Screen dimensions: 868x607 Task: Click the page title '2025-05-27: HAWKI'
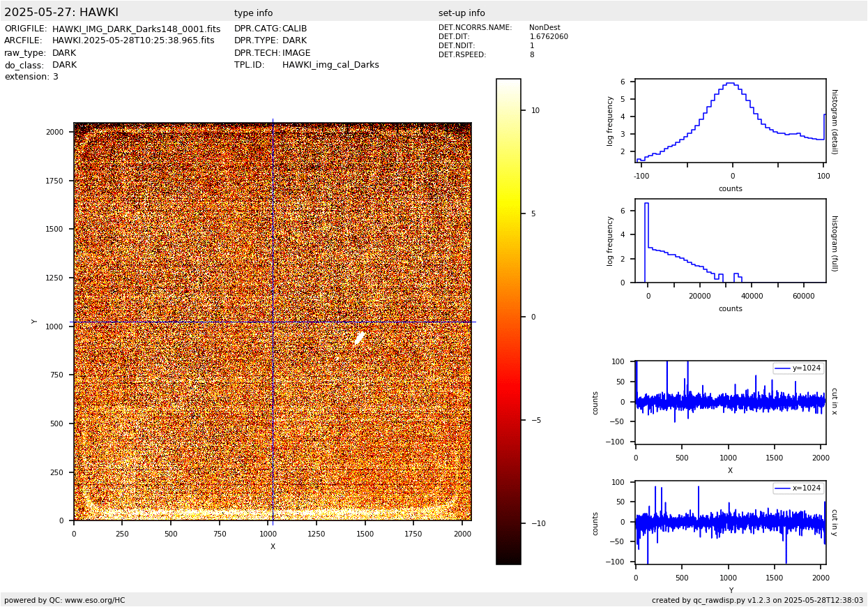click(61, 13)
